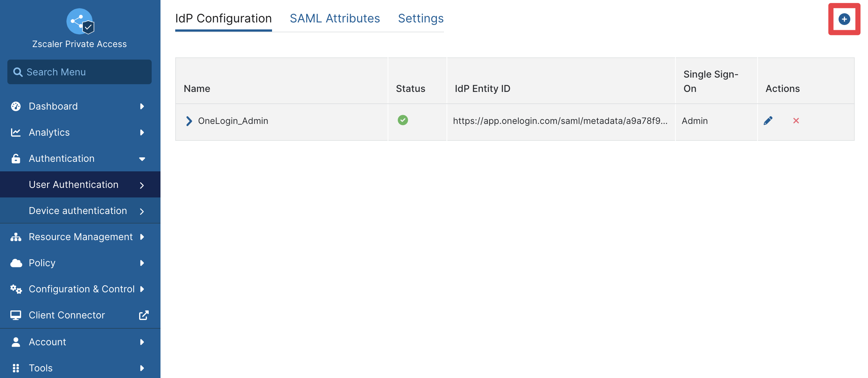Delete OneLogin_Admin using the red X icon
Screen dimensions: 868x378
pos(796,121)
